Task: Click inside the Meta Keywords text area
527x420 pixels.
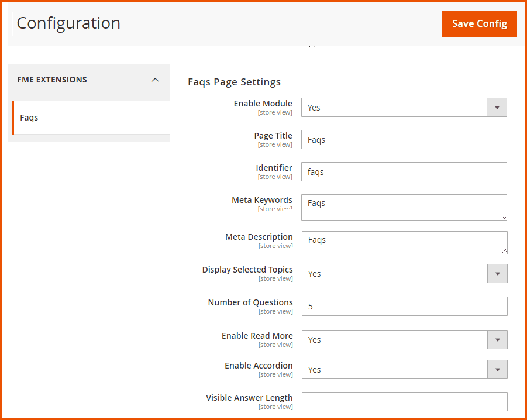Action: click(404, 207)
